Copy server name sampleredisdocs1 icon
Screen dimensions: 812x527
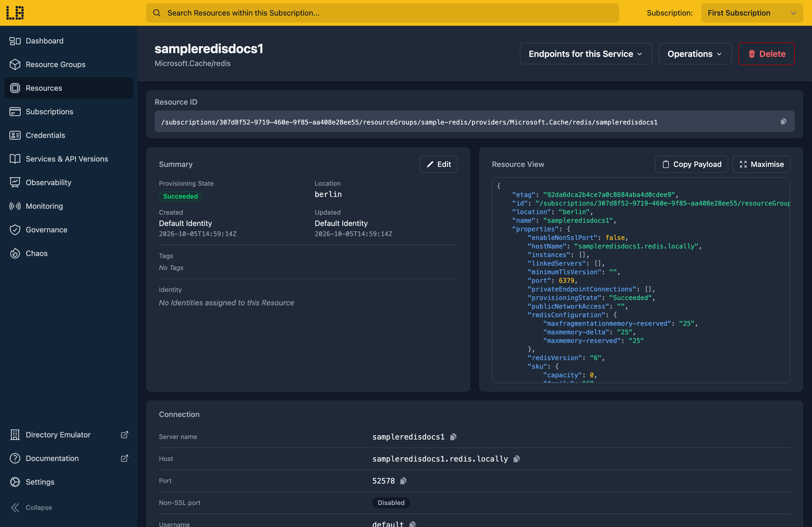(x=453, y=437)
